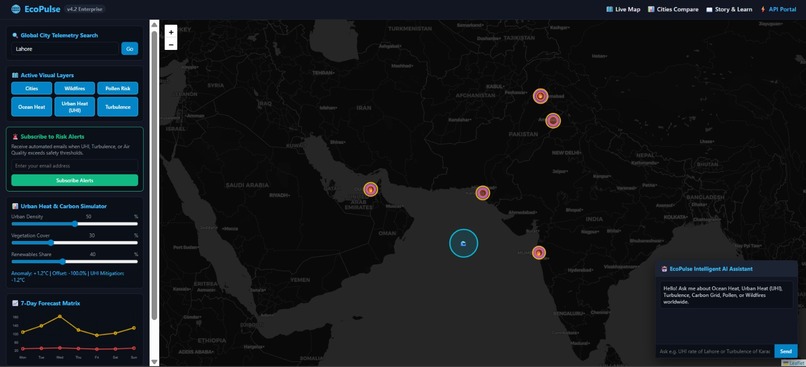Click the IRAN map label
The height and width of the screenshot is (367, 806).
(x=364, y=108)
